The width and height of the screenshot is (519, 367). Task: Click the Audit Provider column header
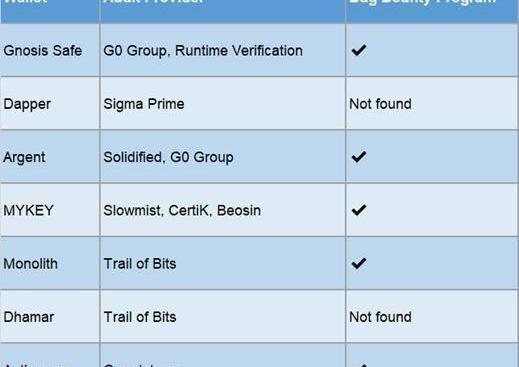click(223, 11)
